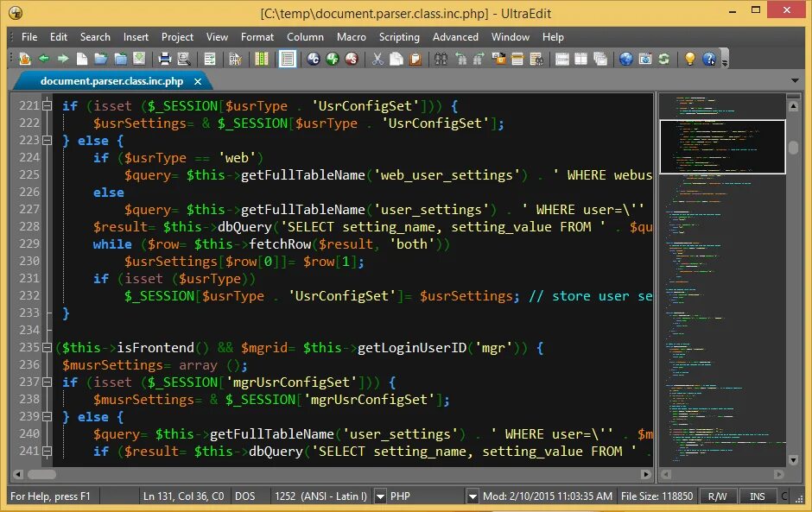
Task: Click the File Size: 118850 status field
Action: click(657, 496)
